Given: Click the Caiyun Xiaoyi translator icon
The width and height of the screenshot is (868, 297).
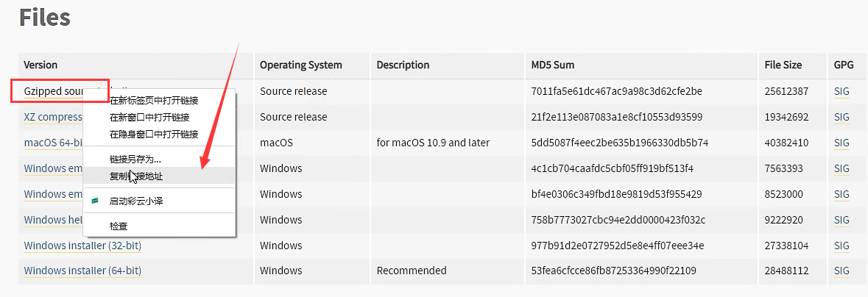Looking at the screenshot, I should tap(95, 201).
